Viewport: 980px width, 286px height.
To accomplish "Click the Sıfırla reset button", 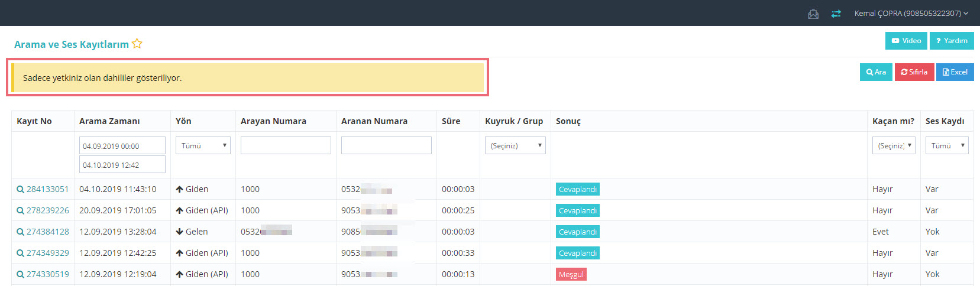I will coord(914,72).
